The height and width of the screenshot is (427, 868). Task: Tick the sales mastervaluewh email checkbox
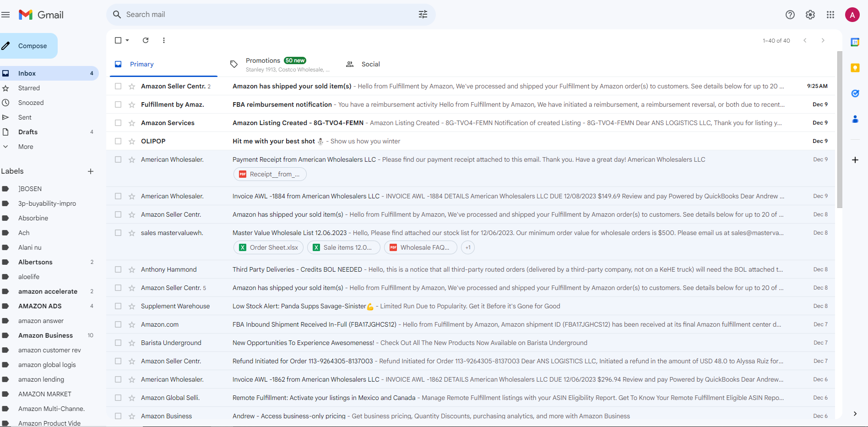click(x=118, y=233)
